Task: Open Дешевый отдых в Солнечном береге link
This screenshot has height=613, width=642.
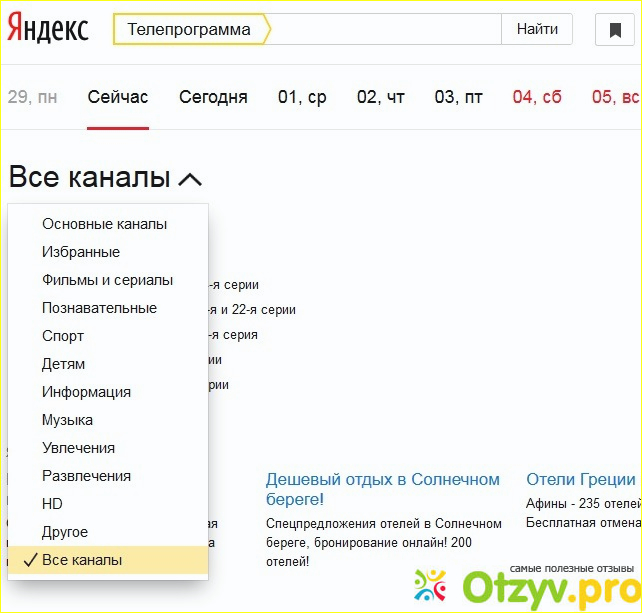Action: (x=382, y=489)
